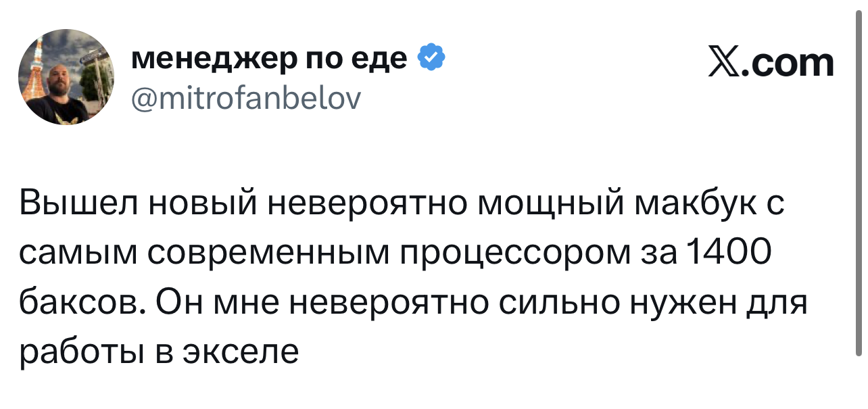Open the @mitrofanbelov handle link
This screenshot has height=409, width=868.
pyautogui.click(x=245, y=99)
